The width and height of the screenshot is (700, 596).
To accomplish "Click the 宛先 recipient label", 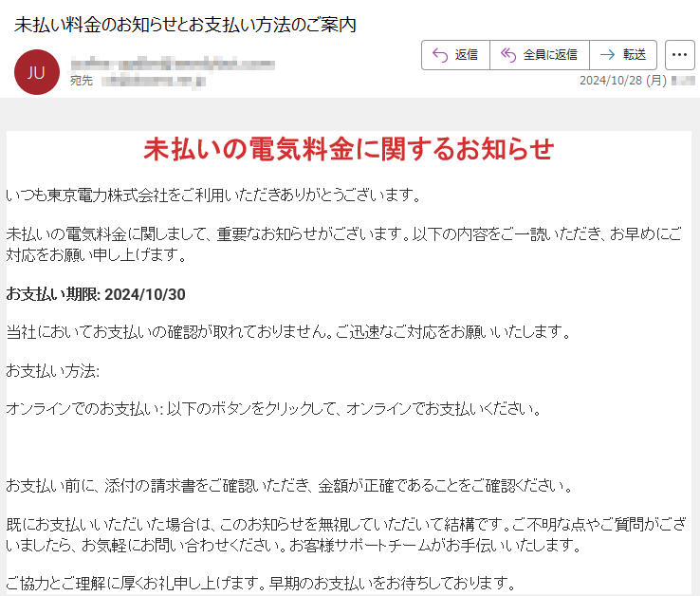I will pyautogui.click(x=82, y=81).
